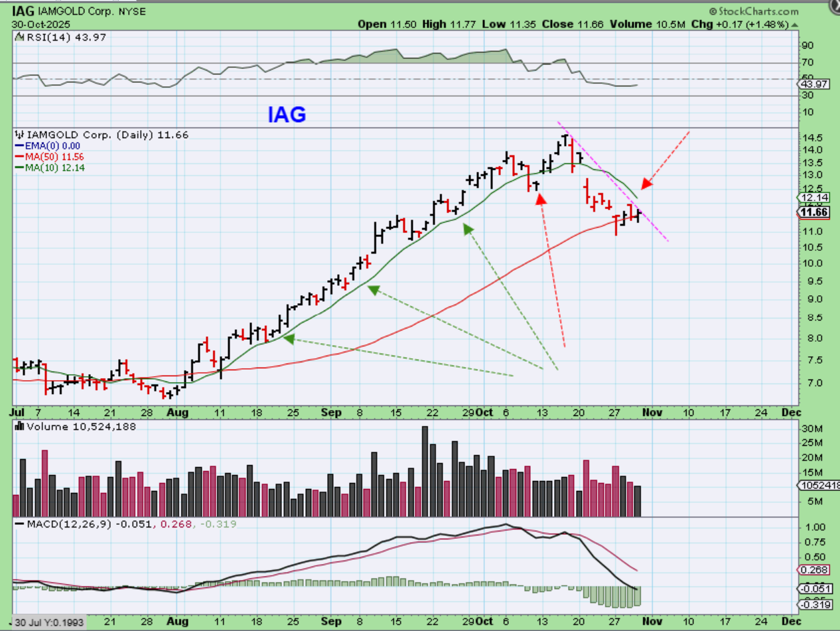Click the 'MA(50) 11.56' legend entry
840x631 pixels.
[x=54, y=157]
